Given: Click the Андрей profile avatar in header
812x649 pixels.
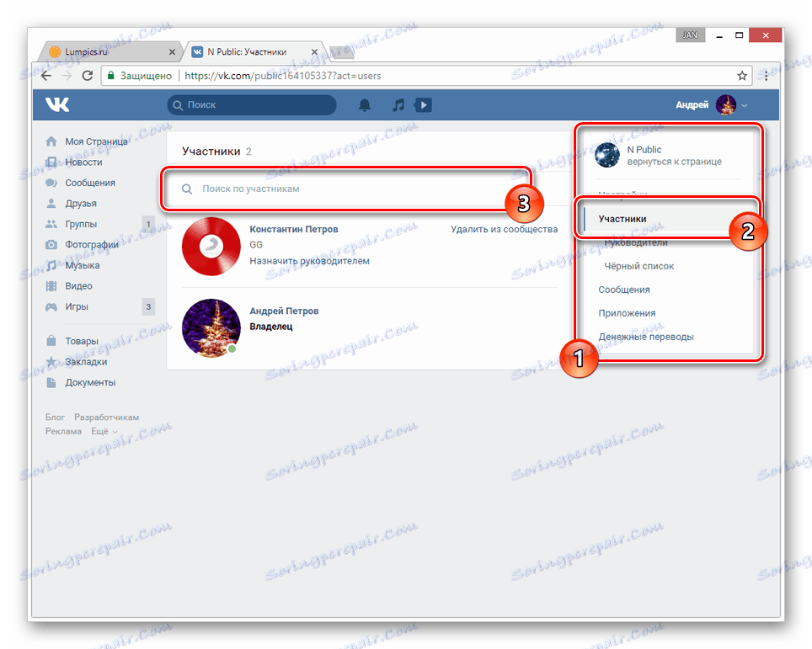Looking at the screenshot, I should (725, 105).
